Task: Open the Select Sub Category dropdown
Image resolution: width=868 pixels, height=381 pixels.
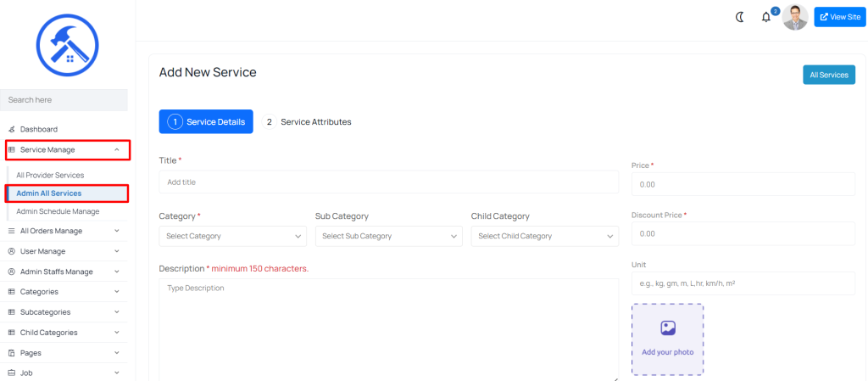Action: point(388,236)
